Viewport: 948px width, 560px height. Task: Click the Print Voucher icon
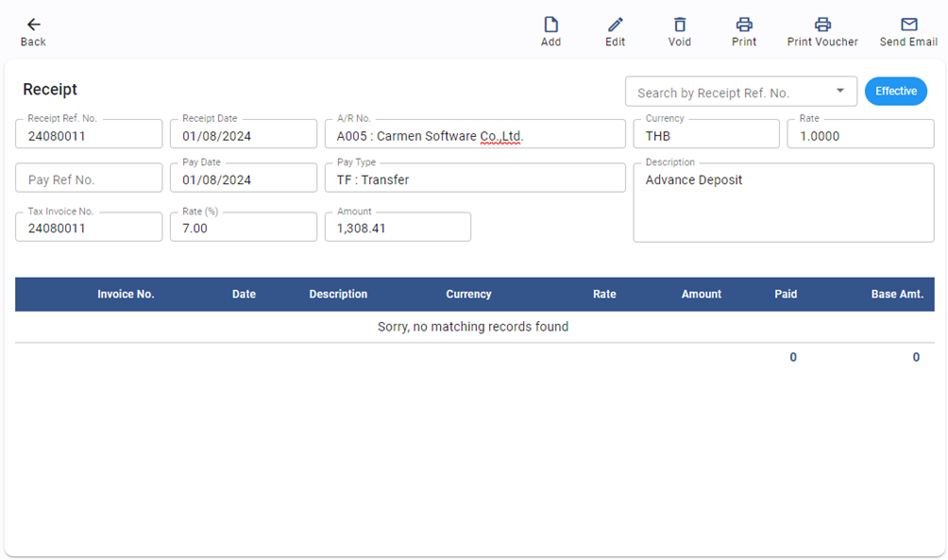pos(822,25)
